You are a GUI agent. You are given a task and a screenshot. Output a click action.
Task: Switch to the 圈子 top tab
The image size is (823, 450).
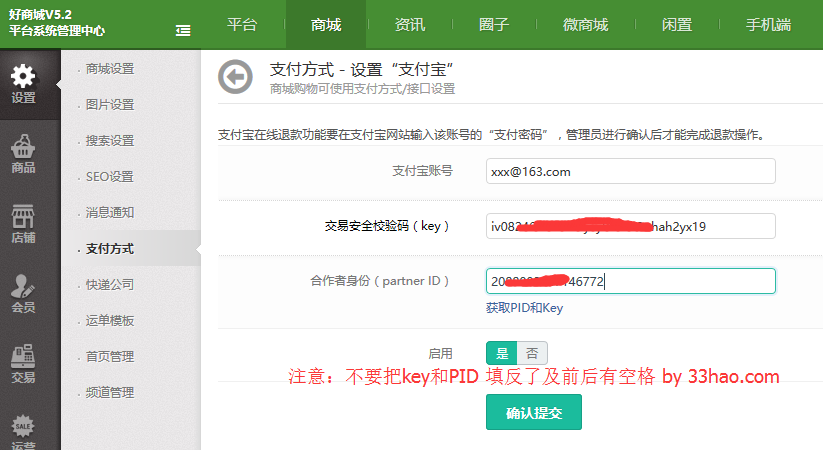pos(494,25)
